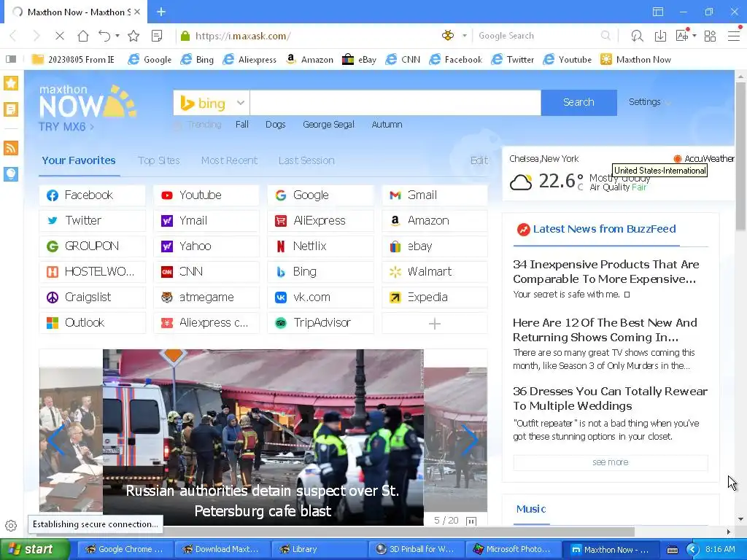Click the magnifier in the Google Search box
Image resolution: width=747 pixels, height=560 pixels.
(x=605, y=36)
